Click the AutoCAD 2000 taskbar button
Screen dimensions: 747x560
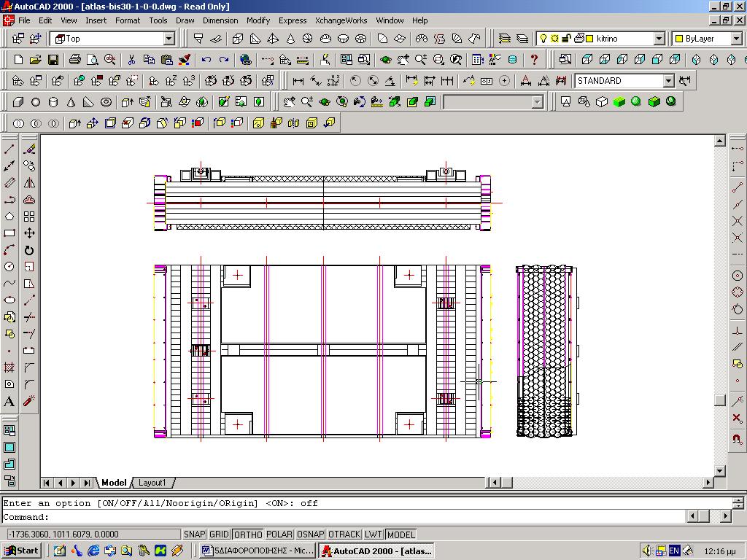tap(377, 551)
